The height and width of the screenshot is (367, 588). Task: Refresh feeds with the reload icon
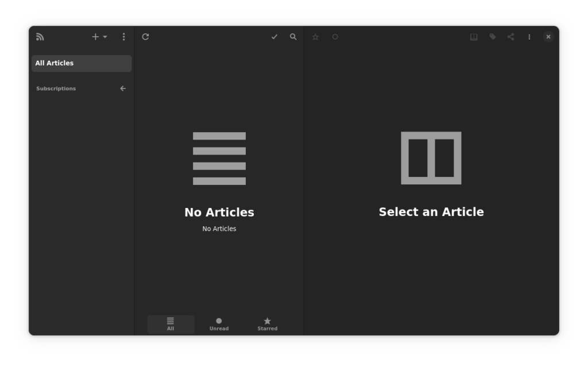[145, 37]
